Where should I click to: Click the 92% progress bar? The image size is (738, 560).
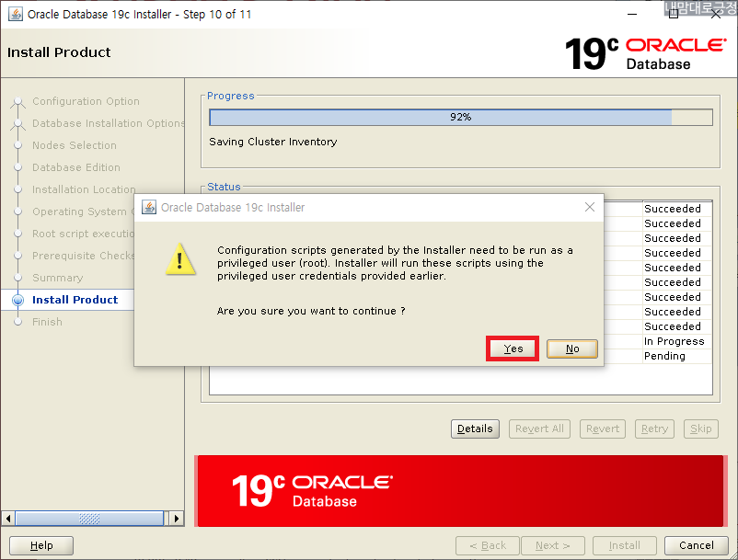point(461,117)
